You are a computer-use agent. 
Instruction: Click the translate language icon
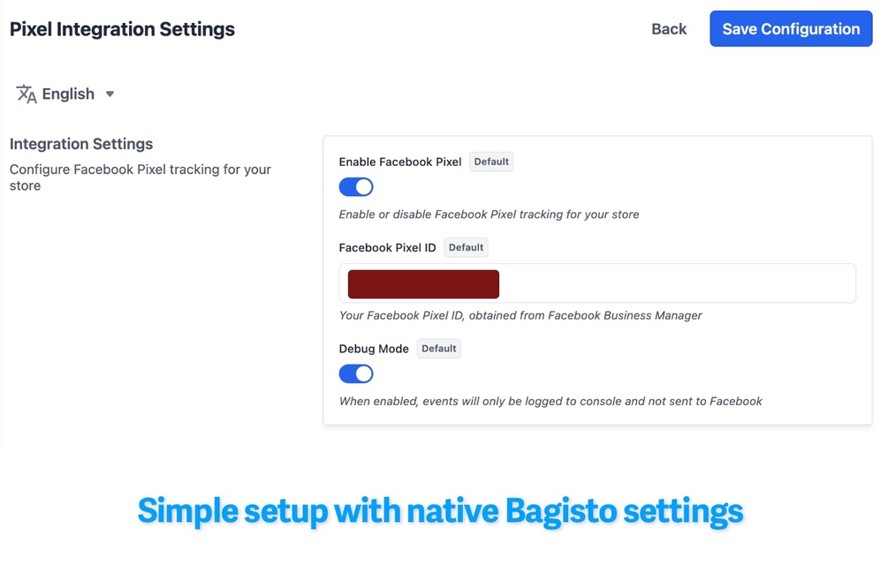coord(27,94)
